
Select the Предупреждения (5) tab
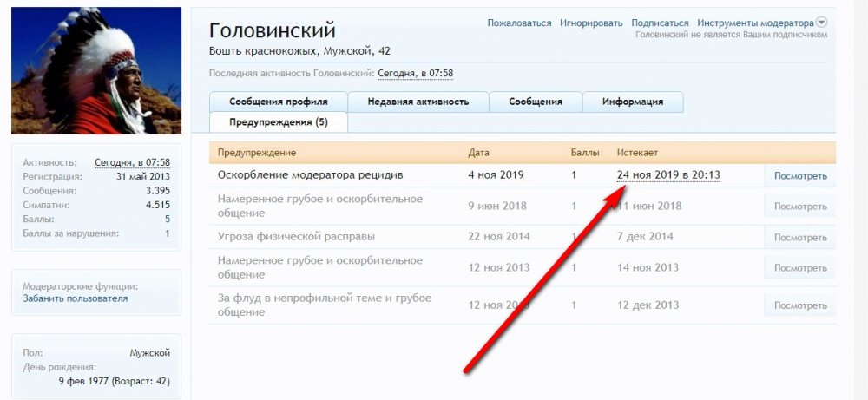(278, 122)
